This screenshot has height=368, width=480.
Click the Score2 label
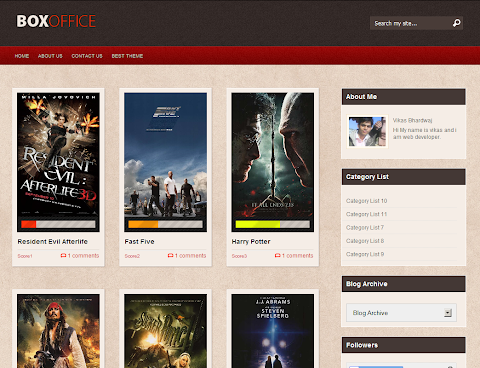point(132,256)
